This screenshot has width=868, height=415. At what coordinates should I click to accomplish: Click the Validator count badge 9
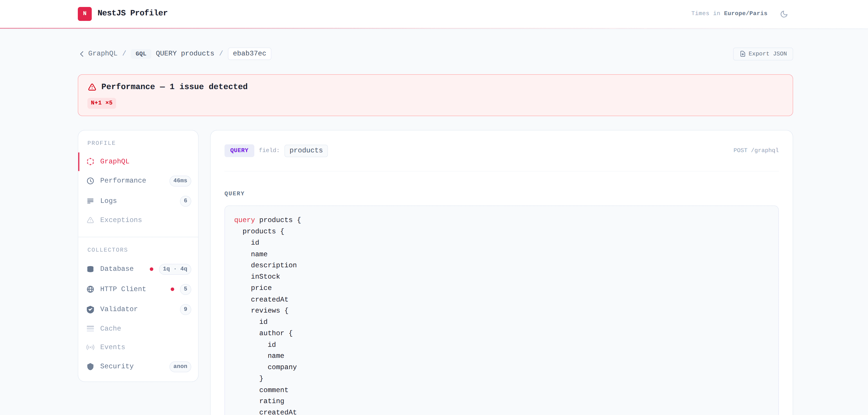tap(185, 310)
